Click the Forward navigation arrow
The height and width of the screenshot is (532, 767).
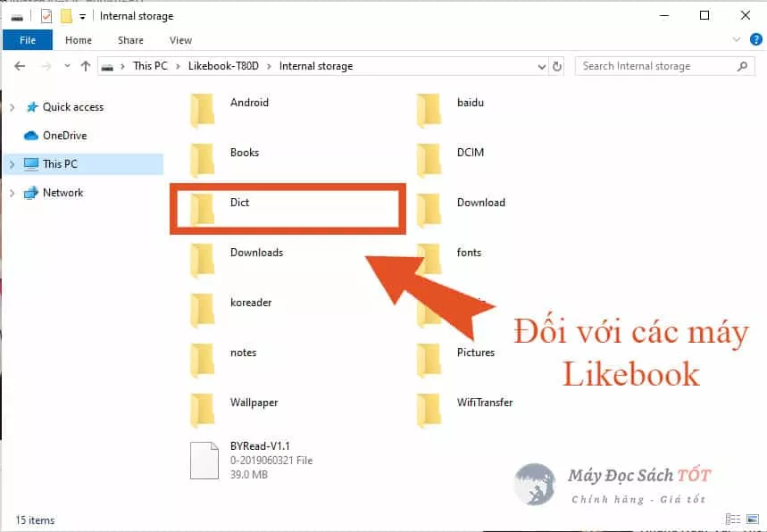click(x=46, y=66)
